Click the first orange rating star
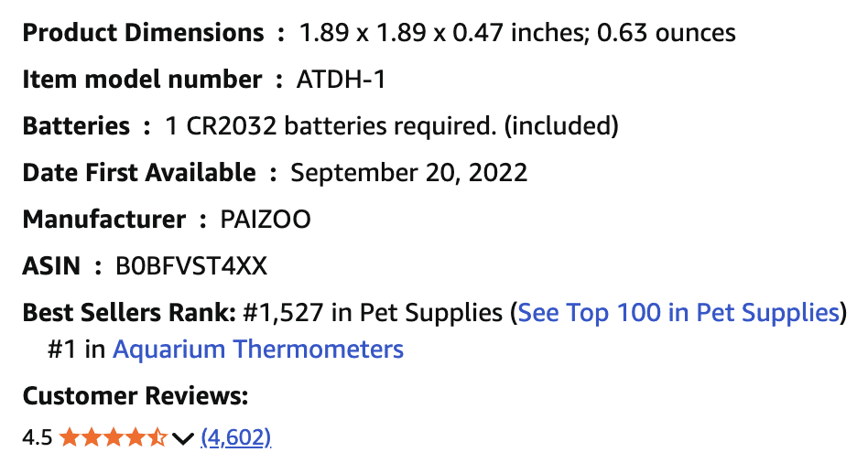 click(70, 438)
